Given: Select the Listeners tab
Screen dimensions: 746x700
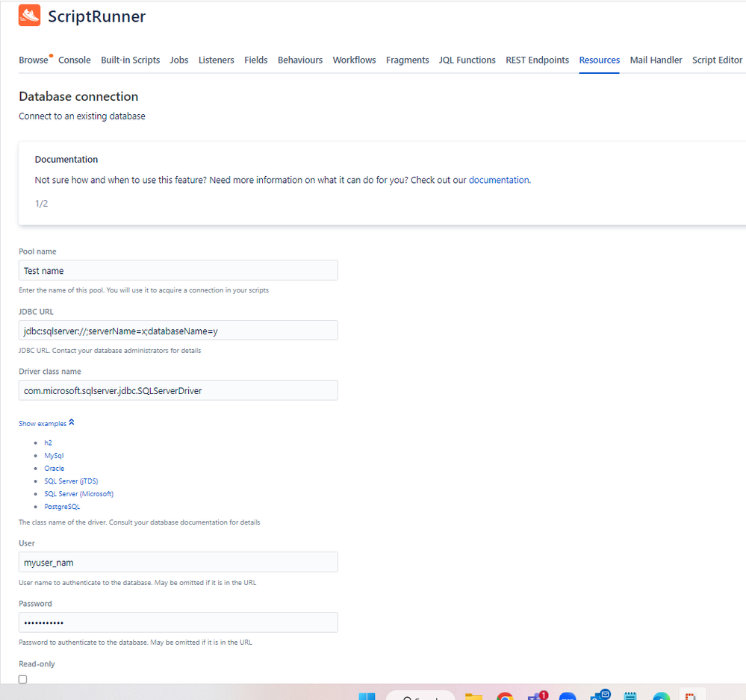Looking at the screenshot, I should point(217,60).
